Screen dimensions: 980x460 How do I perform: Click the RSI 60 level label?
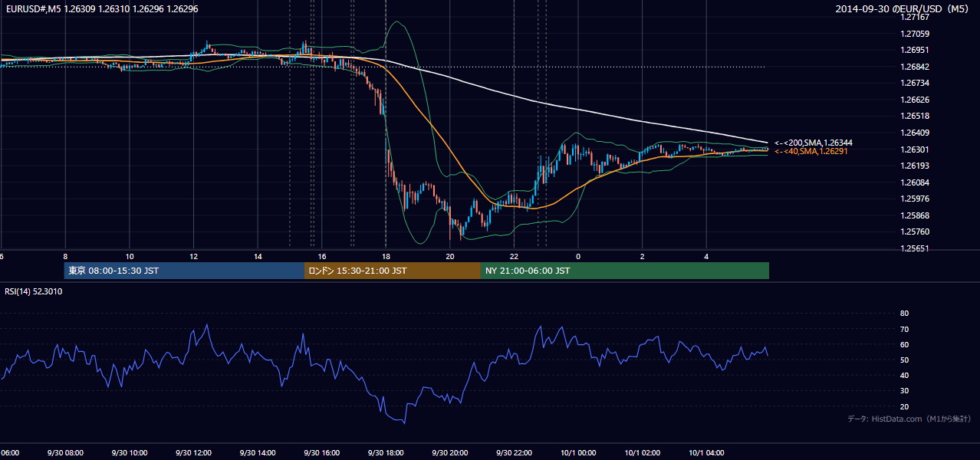(x=904, y=344)
